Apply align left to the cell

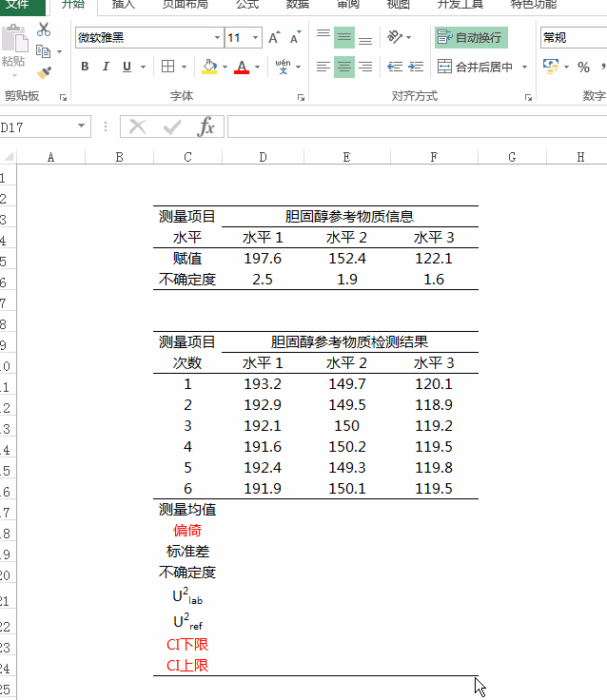(323, 67)
